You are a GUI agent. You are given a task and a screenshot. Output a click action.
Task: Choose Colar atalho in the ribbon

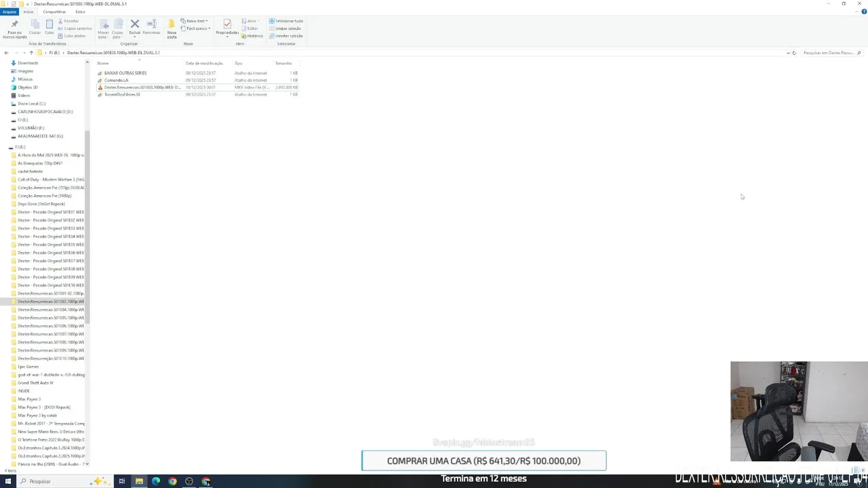[x=72, y=36]
